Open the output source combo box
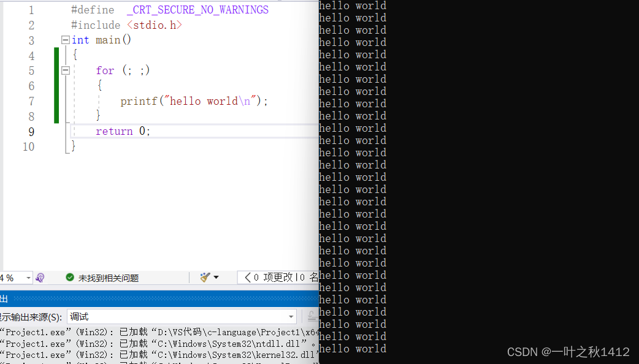 pyautogui.click(x=182, y=317)
